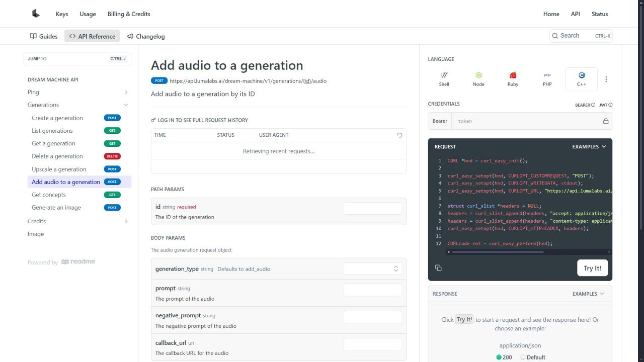Pick the PHP language icon
The width and height of the screenshot is (644, 362).
pyautogui.click(x=547, y=79)
